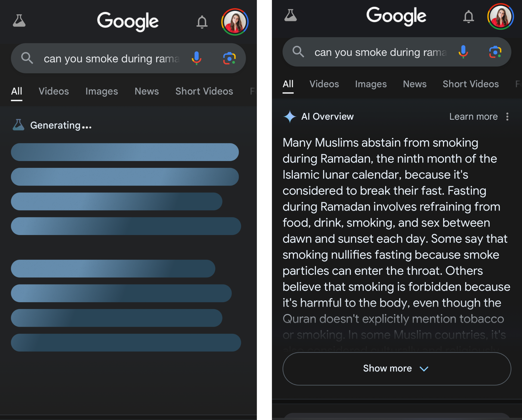
Task: Open News tab in left screen
Action: pyautogui.click(x=147, y=91)
